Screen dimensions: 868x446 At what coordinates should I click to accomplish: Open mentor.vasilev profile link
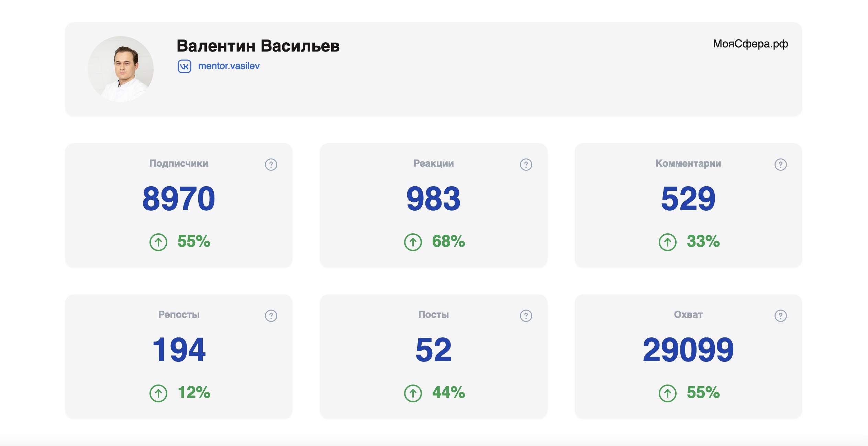(229, 66)
